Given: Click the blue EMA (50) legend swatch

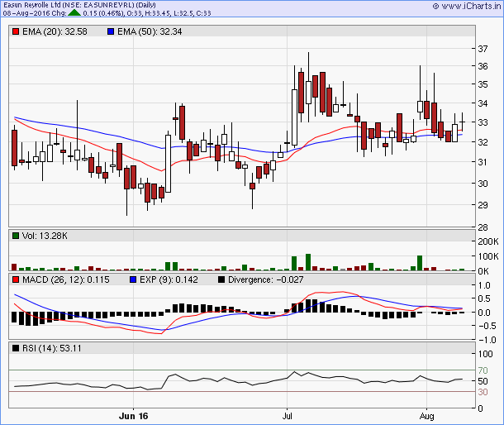Looking at the screenshot, I should coord(111,31).
